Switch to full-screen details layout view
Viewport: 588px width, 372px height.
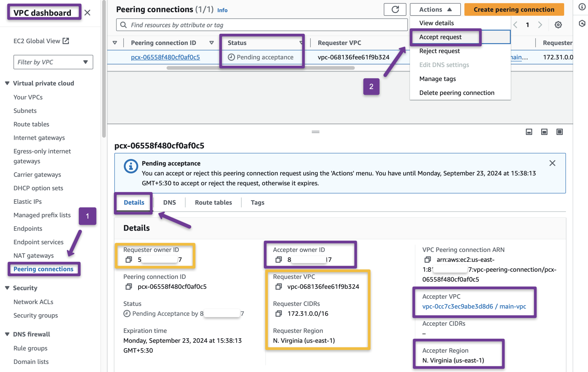click(x=560, y=132)
